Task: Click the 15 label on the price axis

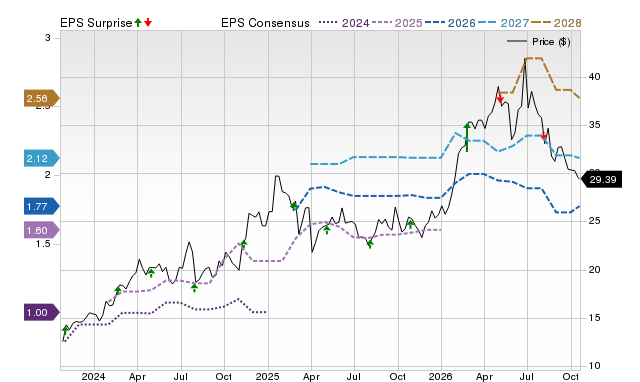Action: 594,318
